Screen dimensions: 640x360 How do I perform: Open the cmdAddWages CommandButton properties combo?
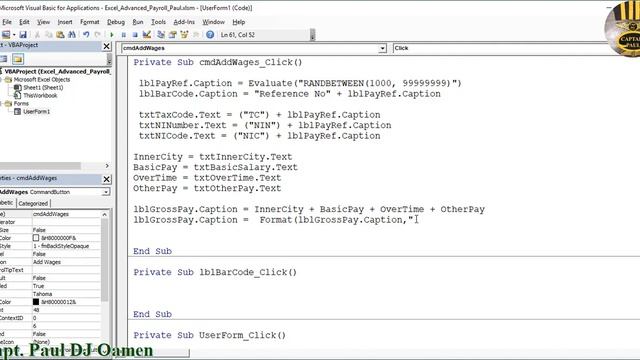click(55, 192)
